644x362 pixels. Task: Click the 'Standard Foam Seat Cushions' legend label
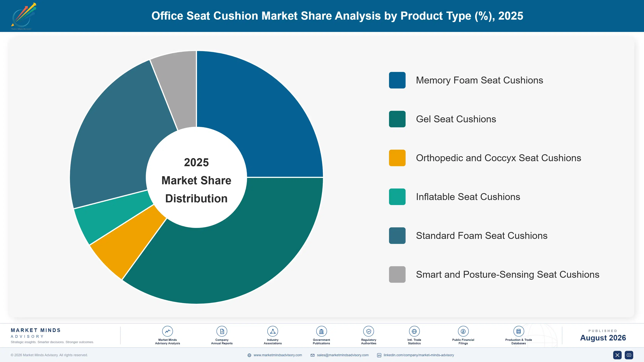481,236
